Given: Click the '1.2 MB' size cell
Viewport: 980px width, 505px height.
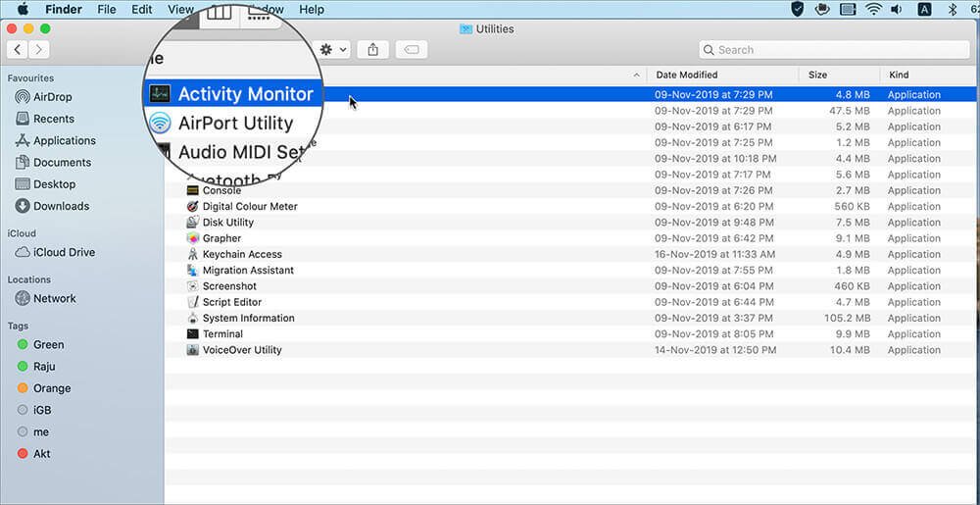Looking at the screenshot, I should 852,143.
